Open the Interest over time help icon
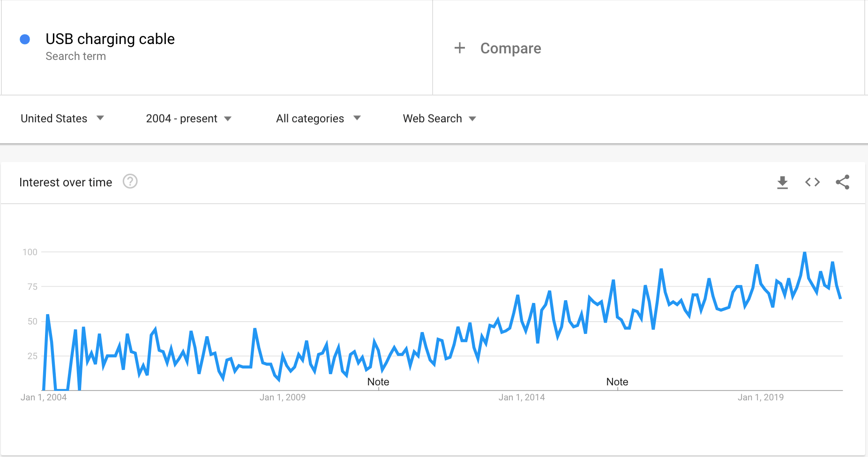This screenshot has width=868, height=457. [130, 181]
